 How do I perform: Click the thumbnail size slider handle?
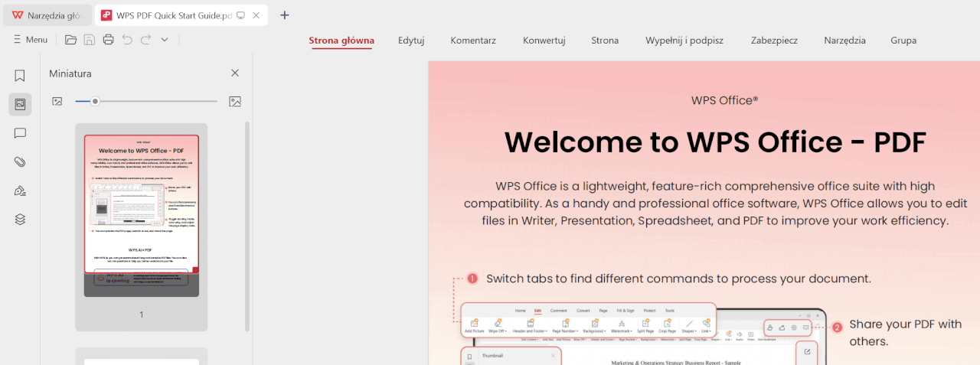point(95,101)
